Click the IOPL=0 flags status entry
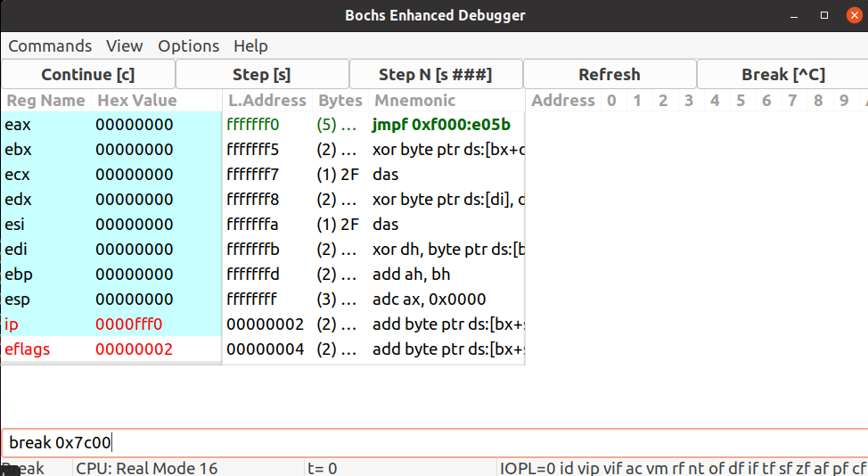The height and width of the screenshot is (476, 868). (683, 468)
